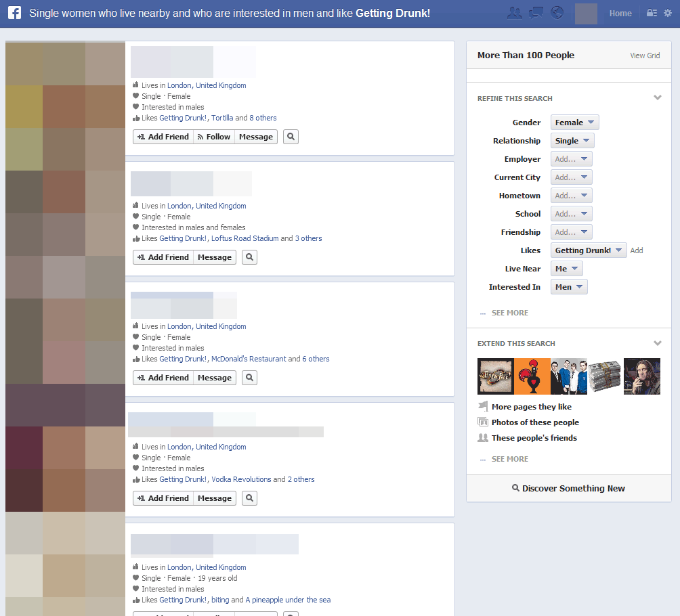680x616 pixels.
Task: Open the stack of money page thumbnail
Action: point(605,376)
